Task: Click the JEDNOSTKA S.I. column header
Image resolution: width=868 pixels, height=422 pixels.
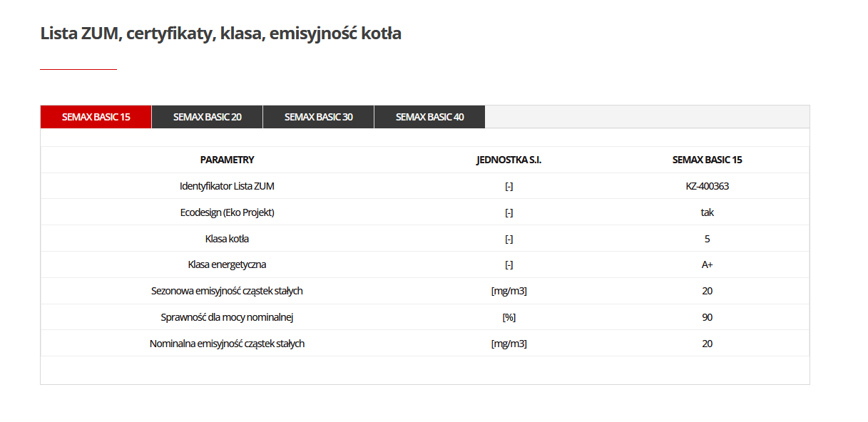Action: pyautogui.click(x=509, y=160)
